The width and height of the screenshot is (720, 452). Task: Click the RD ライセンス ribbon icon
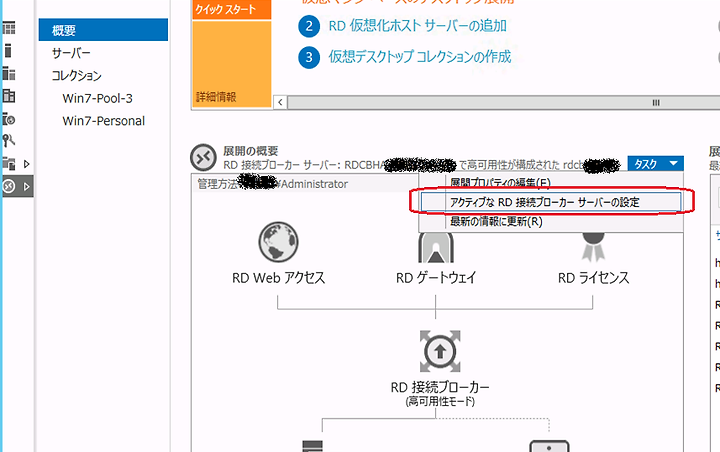tap(593, 247)
